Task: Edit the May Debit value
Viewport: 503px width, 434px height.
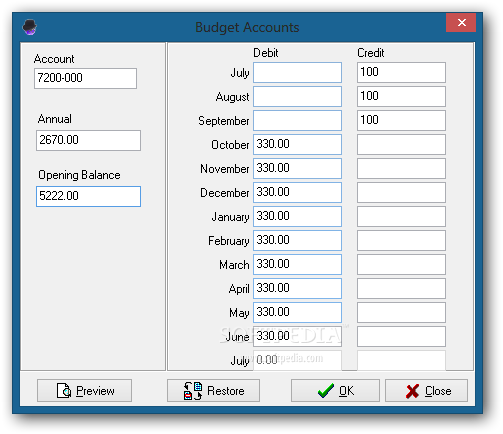Action: coord(297,312)
